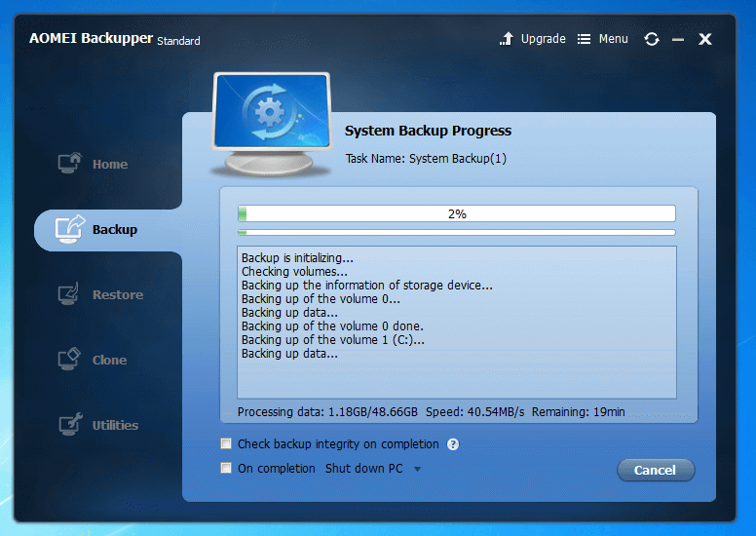The width and height of the screenshot is (756, 536).
Task: Open the Menu list in title bar
Action: [x=603, y=39]
